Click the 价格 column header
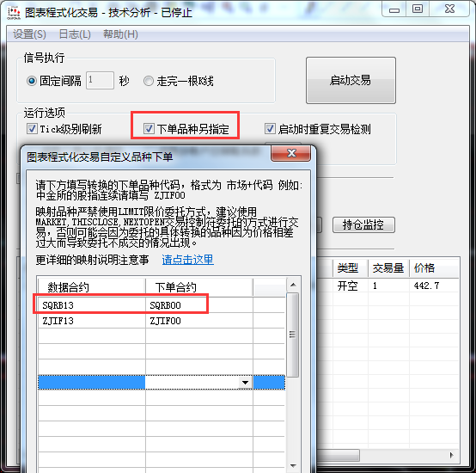The width and height of the screenshot is (476, 473). 434,268
